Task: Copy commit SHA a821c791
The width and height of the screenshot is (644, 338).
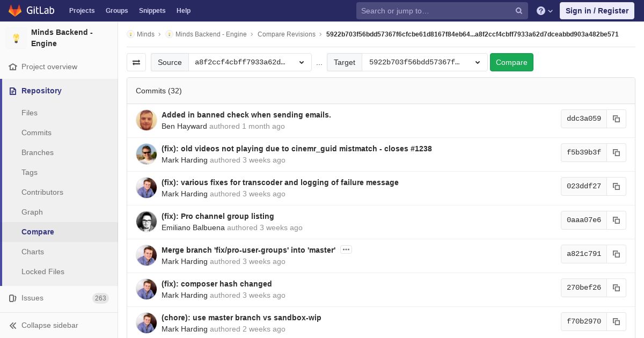Action: click(x=616, y=254)
